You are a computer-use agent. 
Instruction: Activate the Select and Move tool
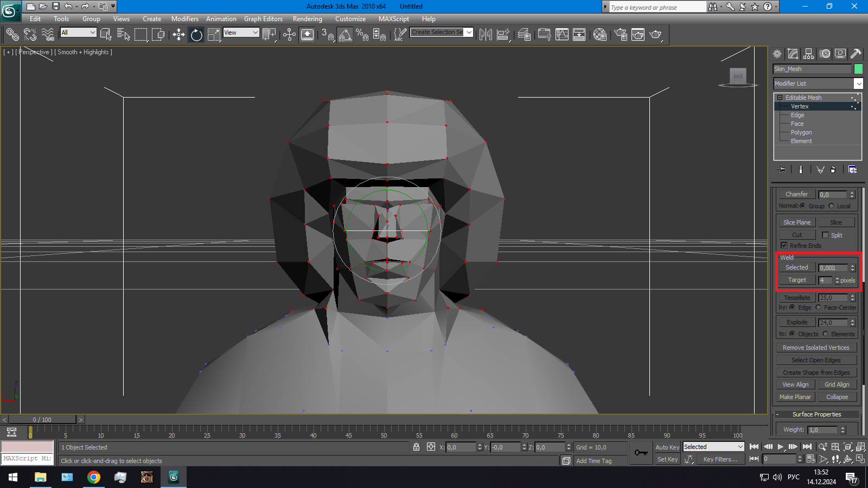(178, 35)
